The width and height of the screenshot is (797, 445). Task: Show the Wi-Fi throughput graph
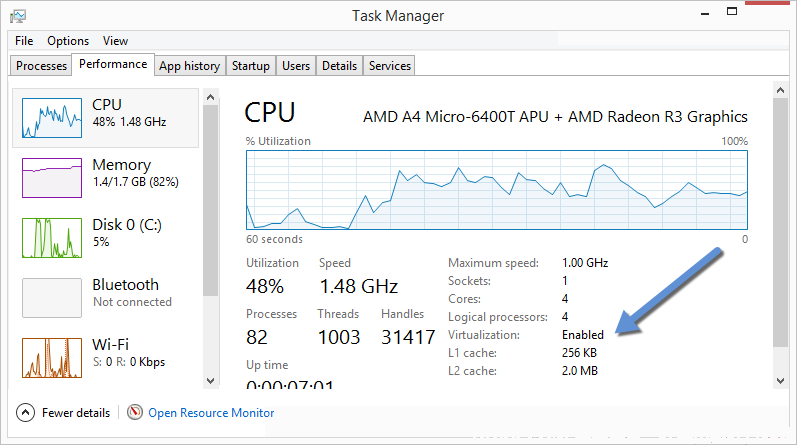tap(52, 358)
